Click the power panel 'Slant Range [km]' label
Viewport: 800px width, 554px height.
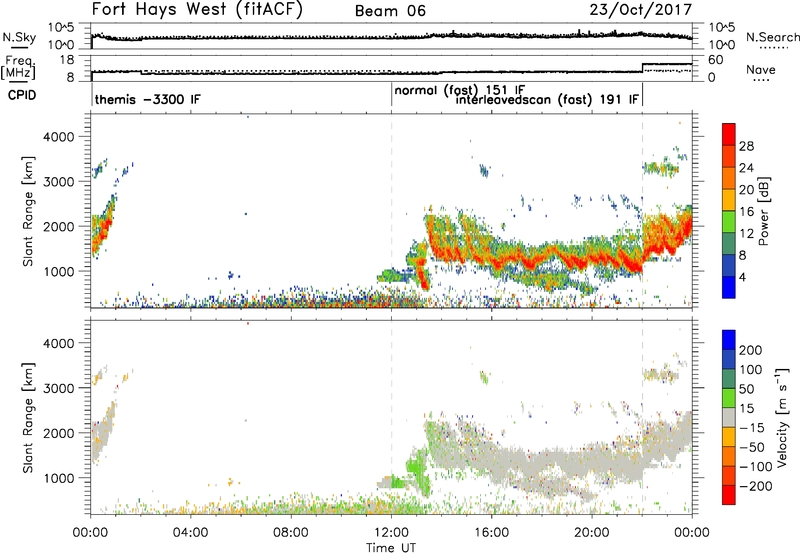coord(28,211)
